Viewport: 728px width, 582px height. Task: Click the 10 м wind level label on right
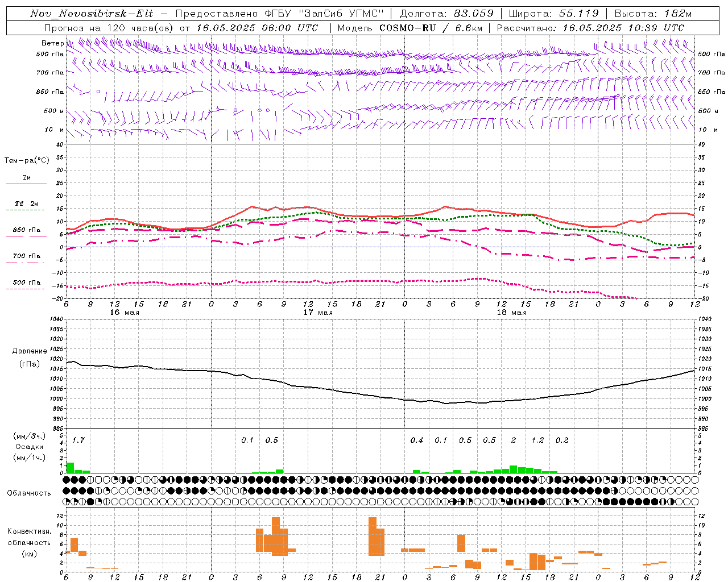point(707,130)
